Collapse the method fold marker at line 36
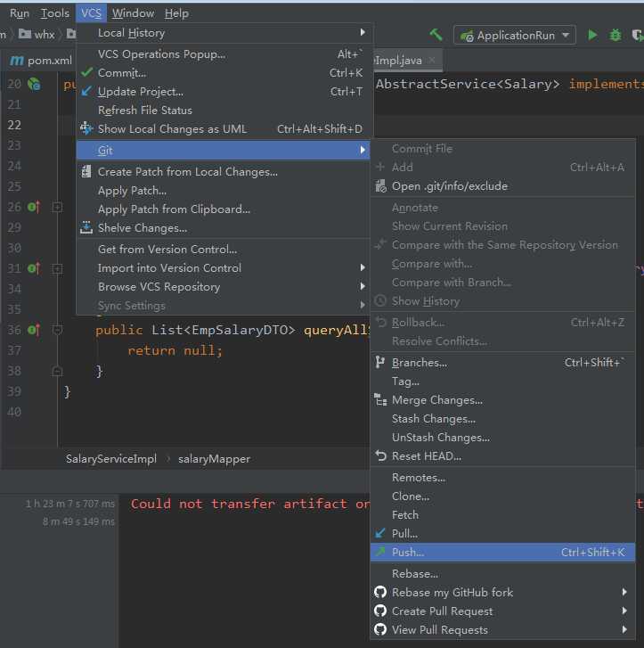644x648 pixels. 57,330
